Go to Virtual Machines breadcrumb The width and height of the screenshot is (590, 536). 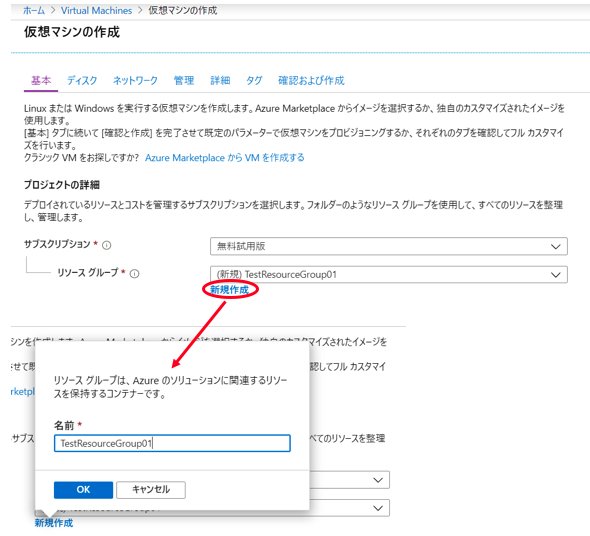pos(96,11)
